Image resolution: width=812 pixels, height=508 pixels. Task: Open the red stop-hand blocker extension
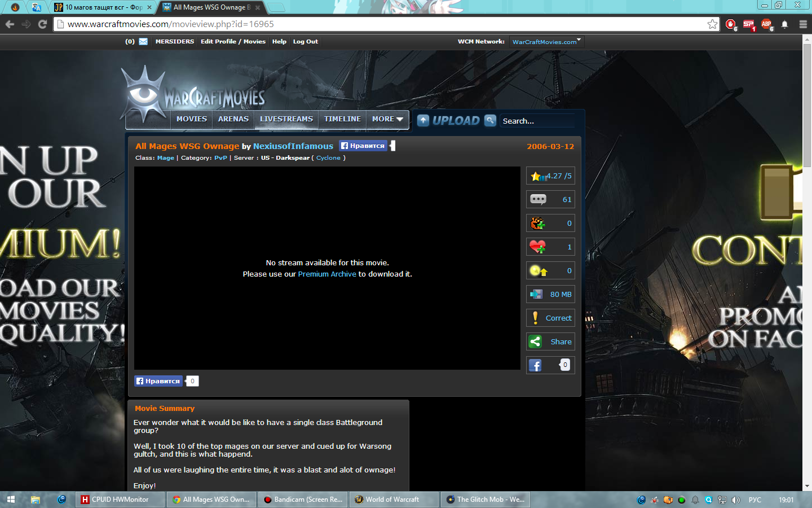pos(731,24)
